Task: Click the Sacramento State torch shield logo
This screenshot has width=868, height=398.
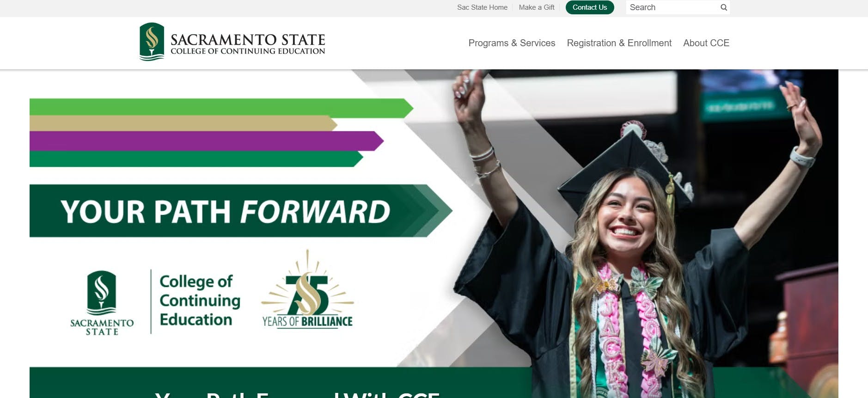Action: 152,42
